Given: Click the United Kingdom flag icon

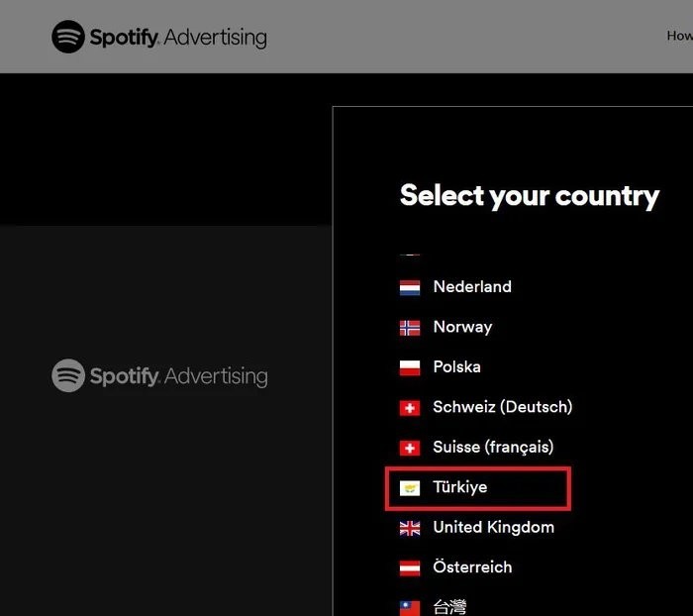Looking at the screenshot, I should coord(410,528).
